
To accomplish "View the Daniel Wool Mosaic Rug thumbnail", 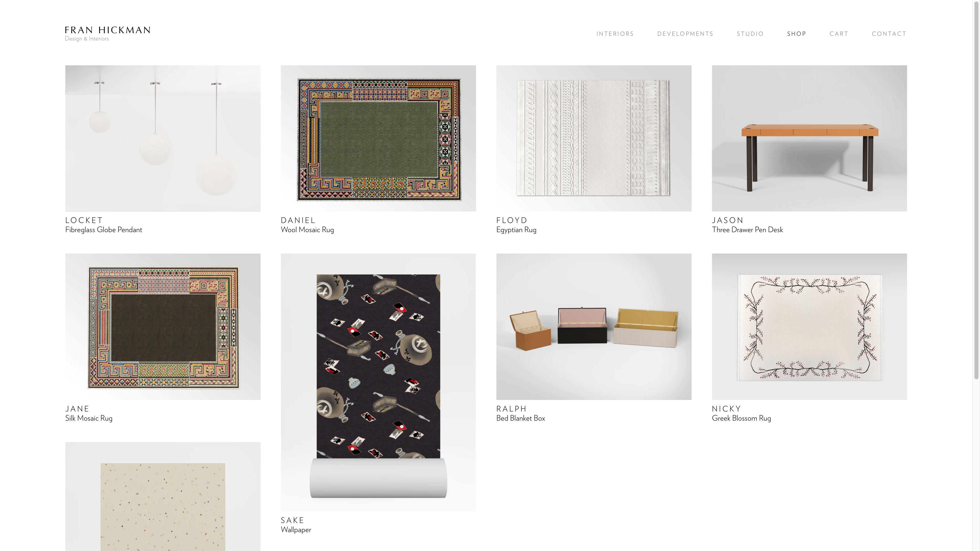I will (378, 139).
